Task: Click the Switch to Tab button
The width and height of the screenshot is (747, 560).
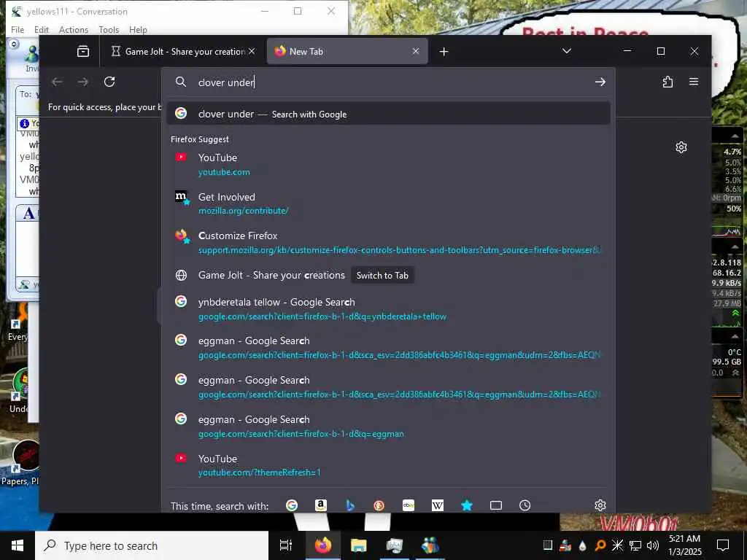Action: 382,275
